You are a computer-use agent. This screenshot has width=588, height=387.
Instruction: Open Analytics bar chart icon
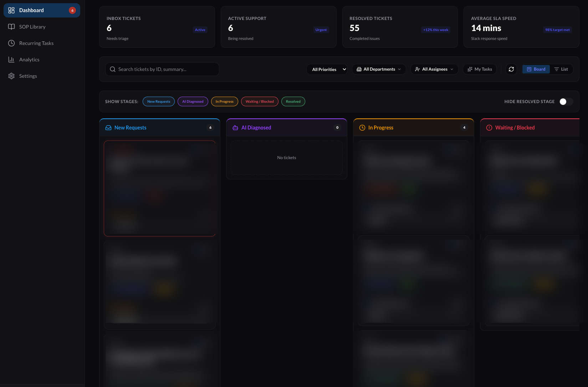pos(11,60)
